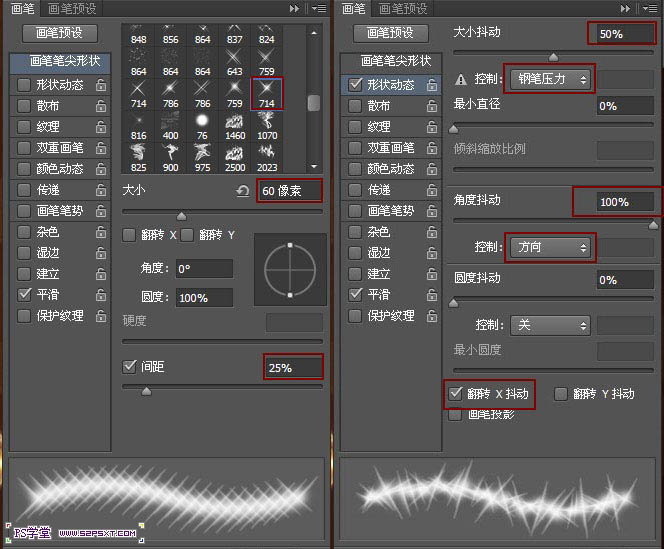Screen dimensions: 664x549
Task: Click the warning triangle next to 控制
Action: 461,79
